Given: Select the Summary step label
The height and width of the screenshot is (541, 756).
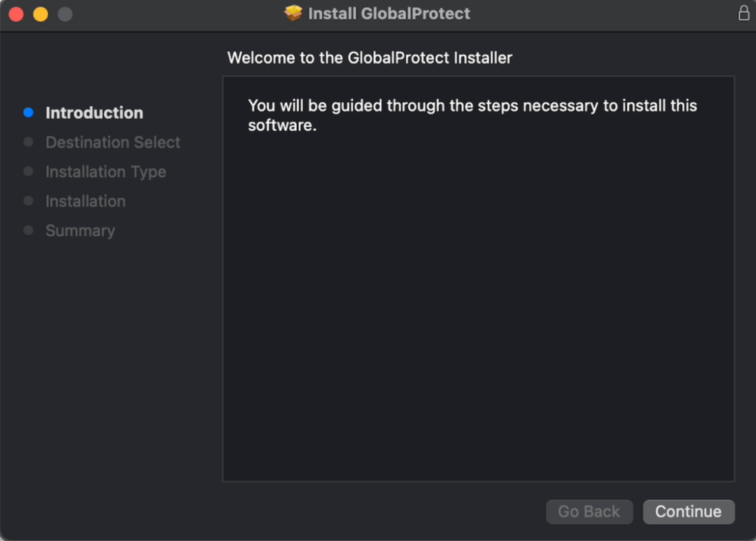Looking at the screenshot, I should (x=80, y=231).
